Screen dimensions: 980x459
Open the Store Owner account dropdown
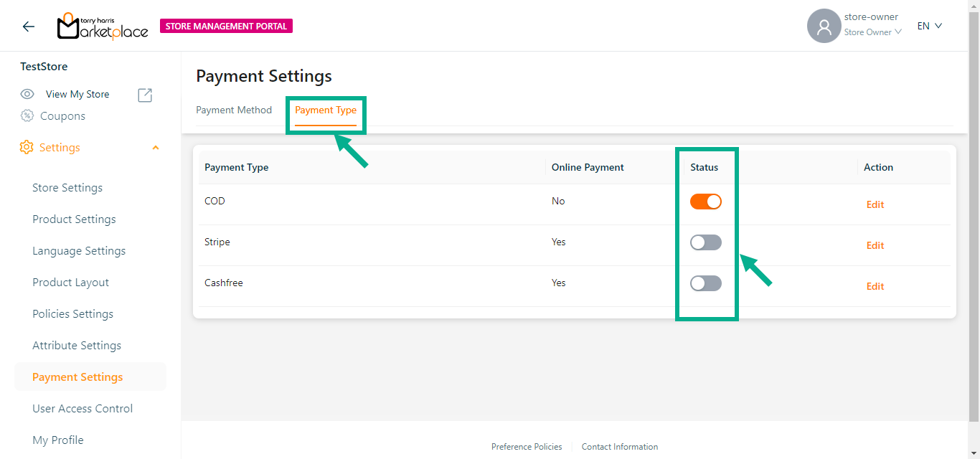(872, 32)
